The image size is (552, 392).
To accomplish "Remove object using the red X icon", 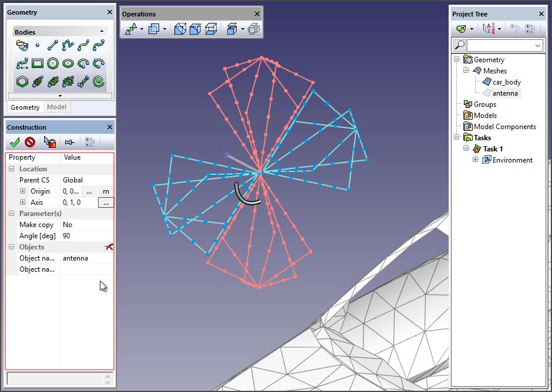I will point(109,247).
